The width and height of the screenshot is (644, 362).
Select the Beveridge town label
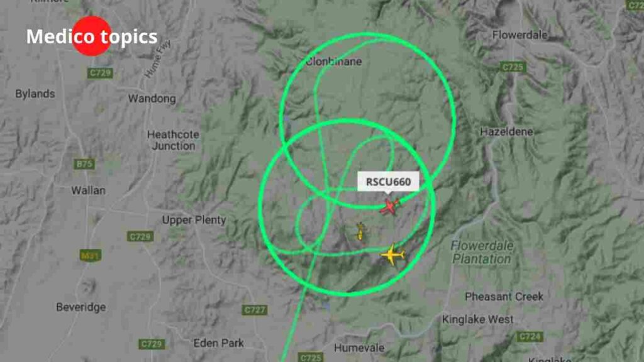click(81, 307)
